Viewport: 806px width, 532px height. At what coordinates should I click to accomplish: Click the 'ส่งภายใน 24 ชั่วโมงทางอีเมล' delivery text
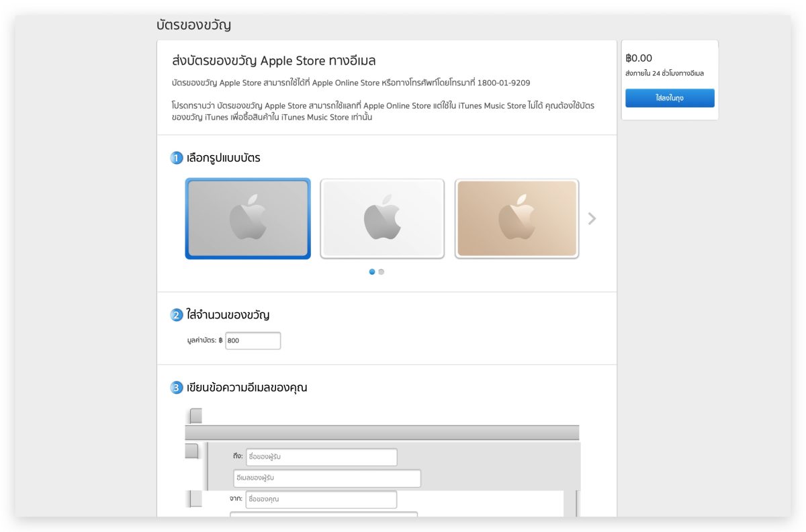664,73
